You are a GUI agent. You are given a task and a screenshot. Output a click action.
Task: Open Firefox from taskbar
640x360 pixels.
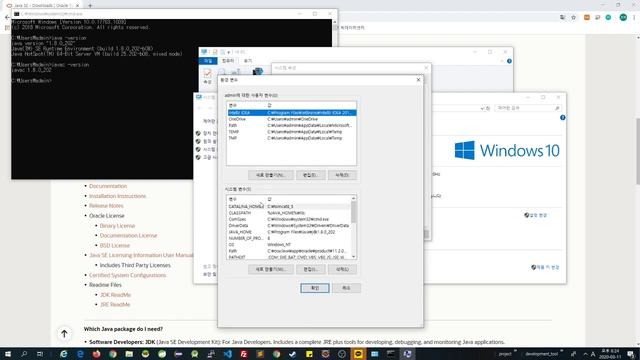point(96,354)
